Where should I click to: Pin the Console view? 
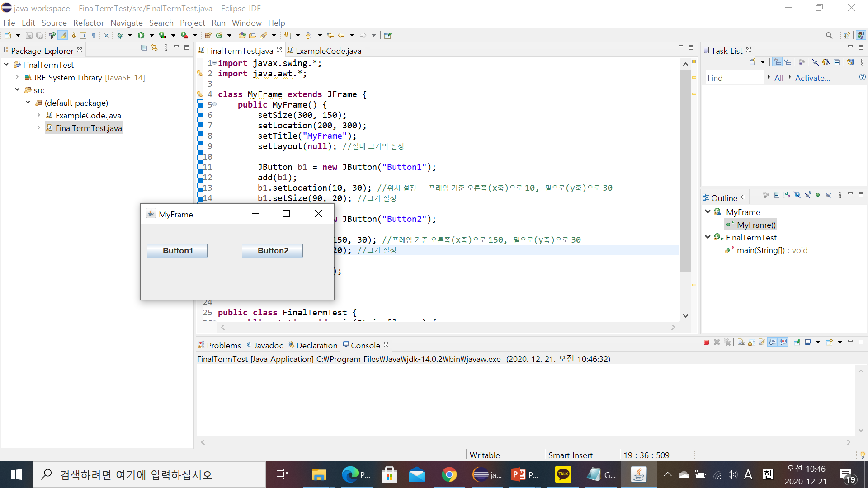pyautogui.click(x=797, y=343)
